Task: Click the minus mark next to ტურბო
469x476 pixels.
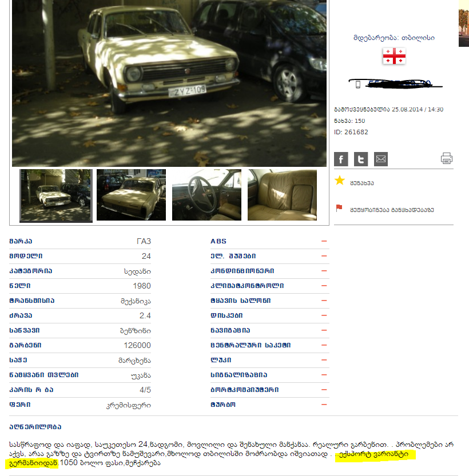Action: pyautogui.click(x=324, y=405)
